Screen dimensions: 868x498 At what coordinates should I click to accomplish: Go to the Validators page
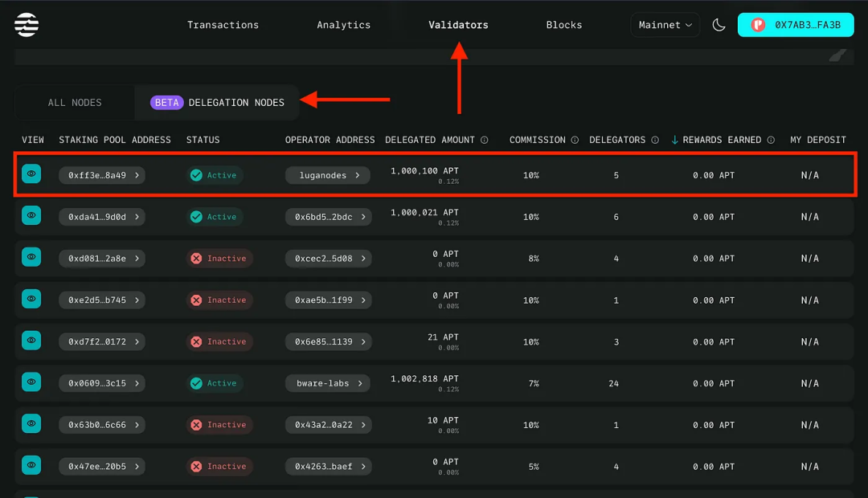coord(458,25)
